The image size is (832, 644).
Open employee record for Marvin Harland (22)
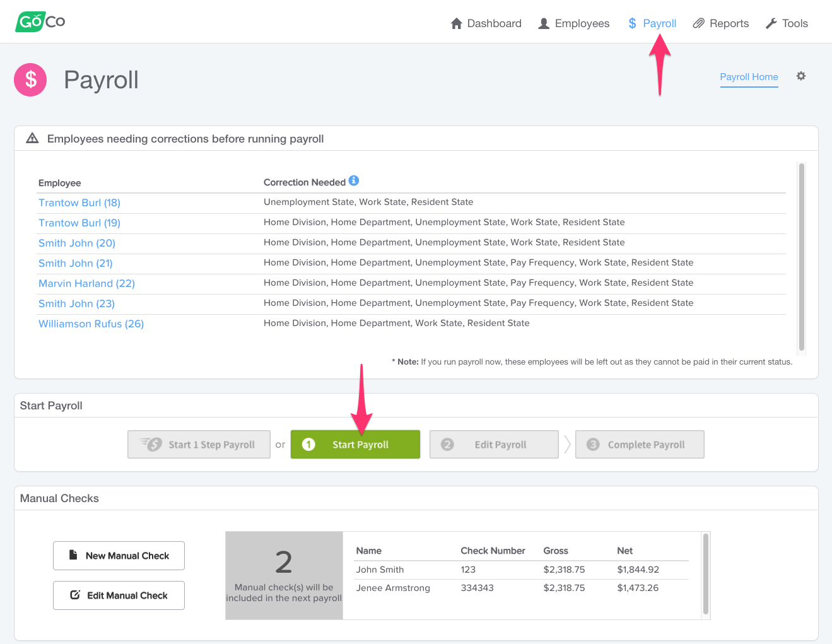pos(86,283)
